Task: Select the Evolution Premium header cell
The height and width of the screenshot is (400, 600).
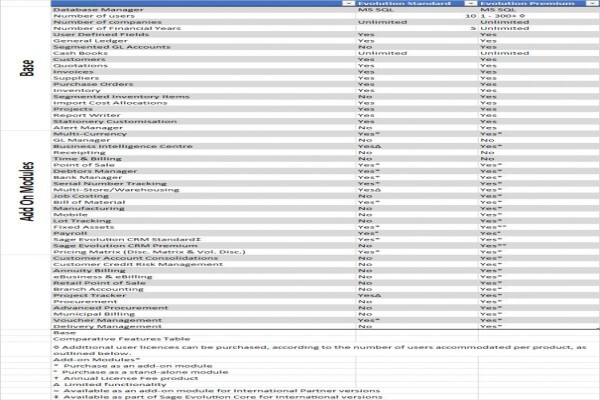Action: 538,3
